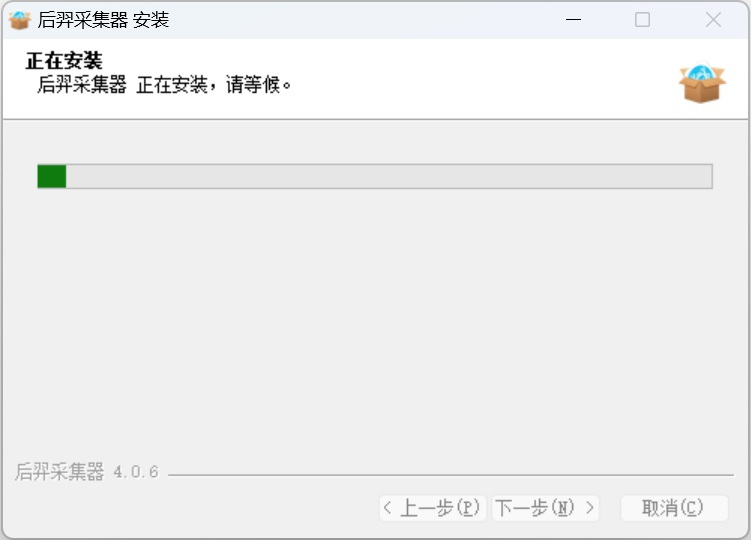Screen dimensions: 751x540
Task: Click the left arrow on the back button
Action: click(389, 508)
